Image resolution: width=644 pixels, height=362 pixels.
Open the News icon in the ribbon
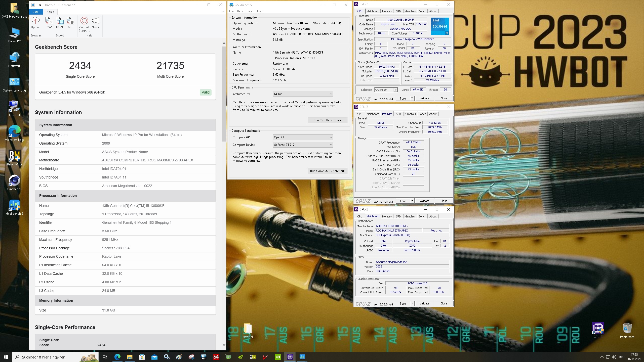click(95, 23)
